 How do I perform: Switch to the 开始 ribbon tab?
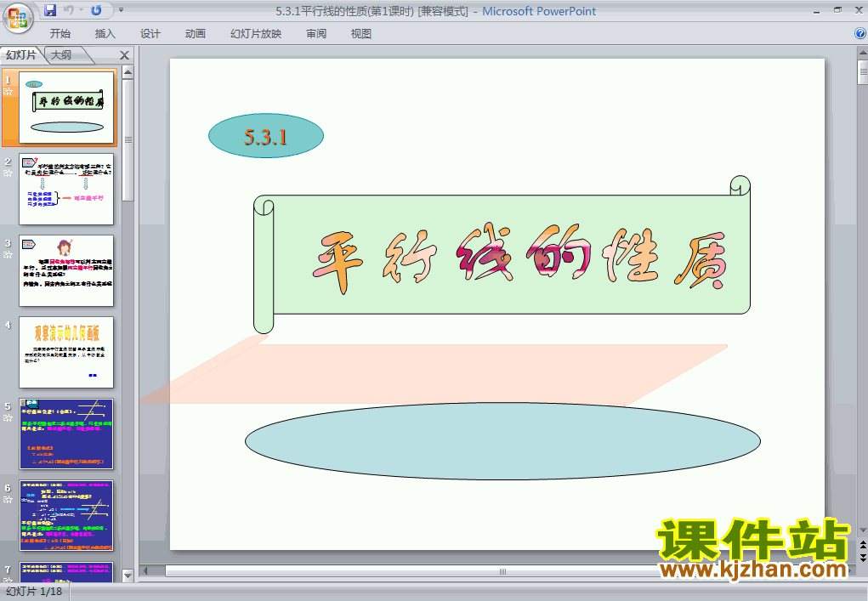[60, 34]
